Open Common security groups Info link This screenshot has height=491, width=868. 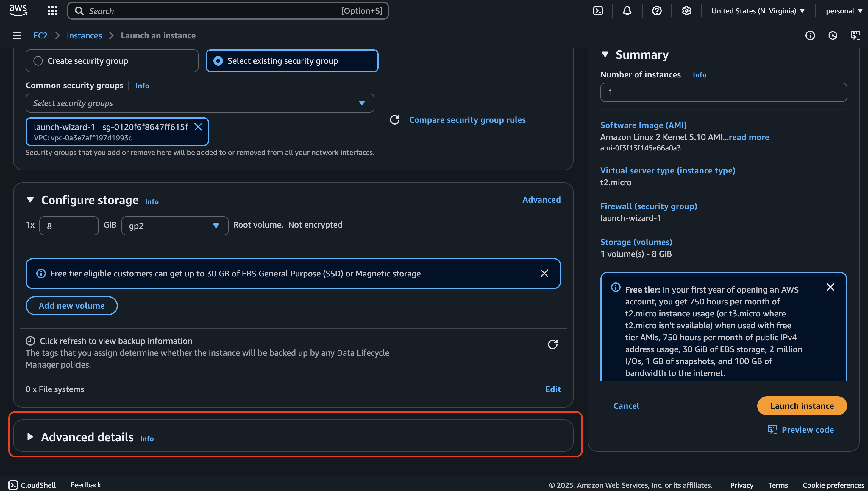click(x=142, y=86)
